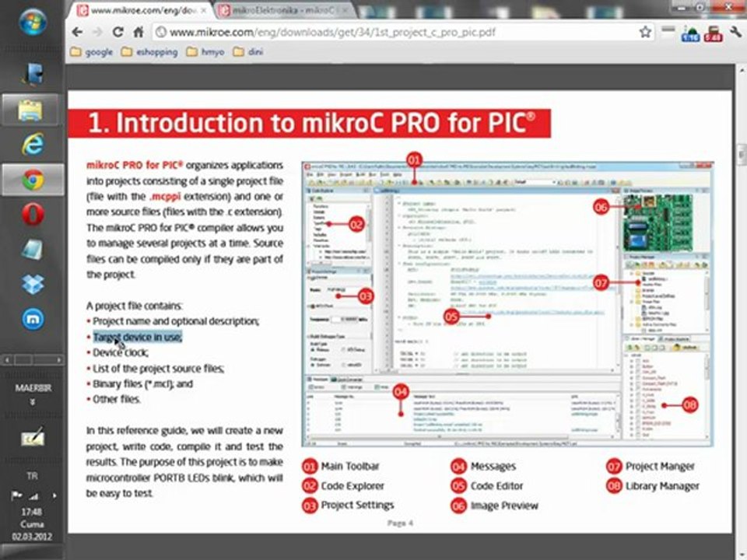Open the Action Center flag icon
Image resolution: width=747 pixels, height=560 pixels.
pos(16,495)
